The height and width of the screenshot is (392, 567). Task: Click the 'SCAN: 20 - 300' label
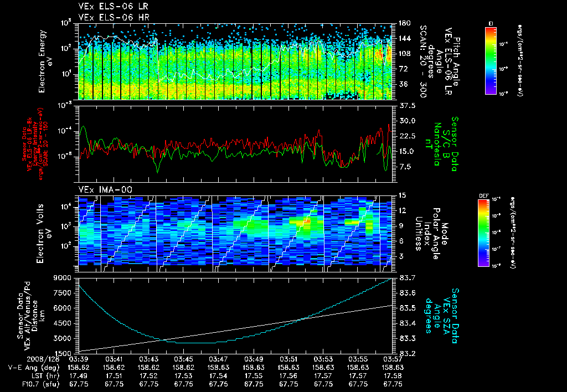(422, 61)
